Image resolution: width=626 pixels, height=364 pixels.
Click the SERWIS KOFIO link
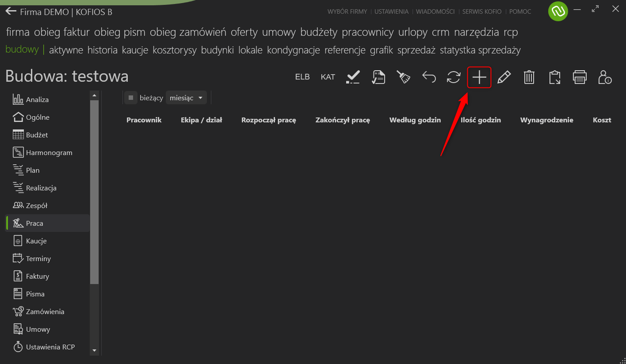pos(482,11)
